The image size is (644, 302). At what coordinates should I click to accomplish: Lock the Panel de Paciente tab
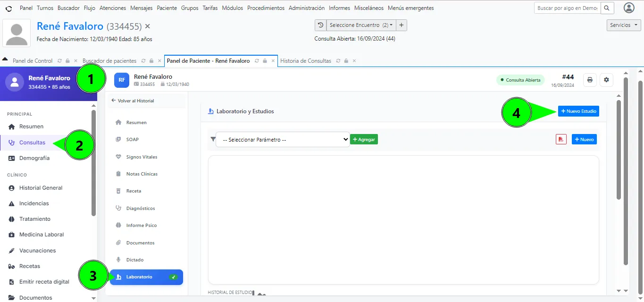[x=265, y=61]
